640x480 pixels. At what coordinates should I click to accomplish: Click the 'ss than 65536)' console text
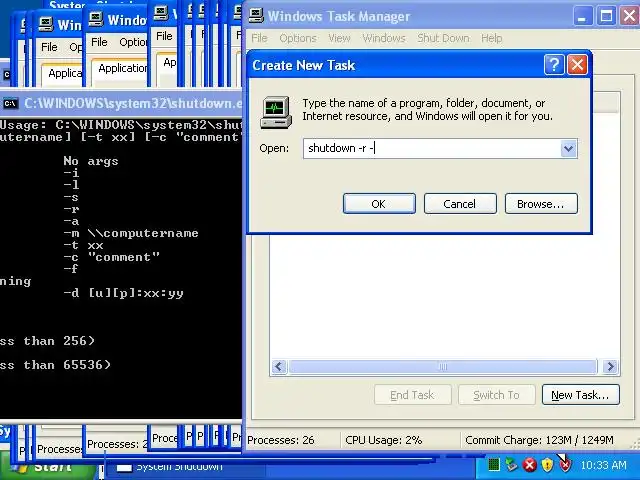55,365
